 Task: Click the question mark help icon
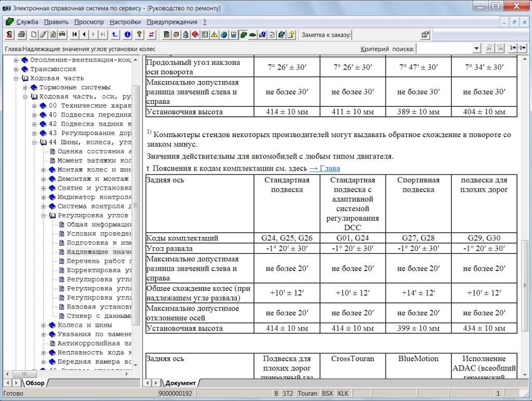[139, 35]
